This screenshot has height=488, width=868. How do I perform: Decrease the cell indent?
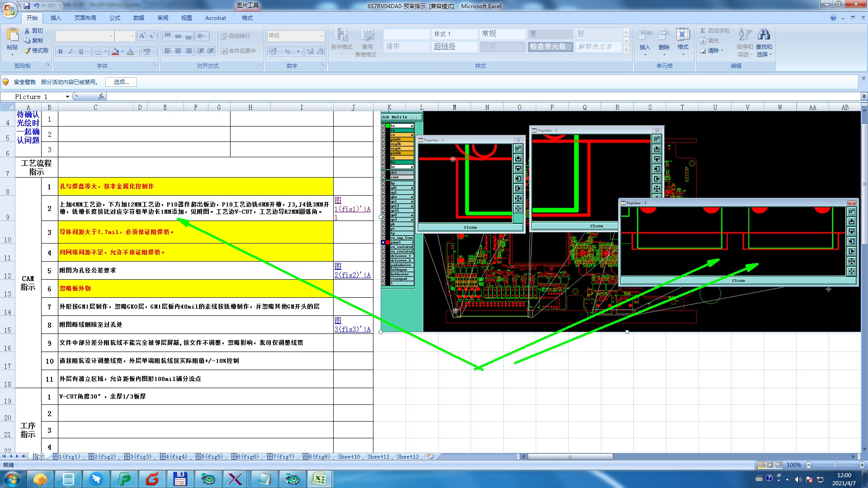200,51
